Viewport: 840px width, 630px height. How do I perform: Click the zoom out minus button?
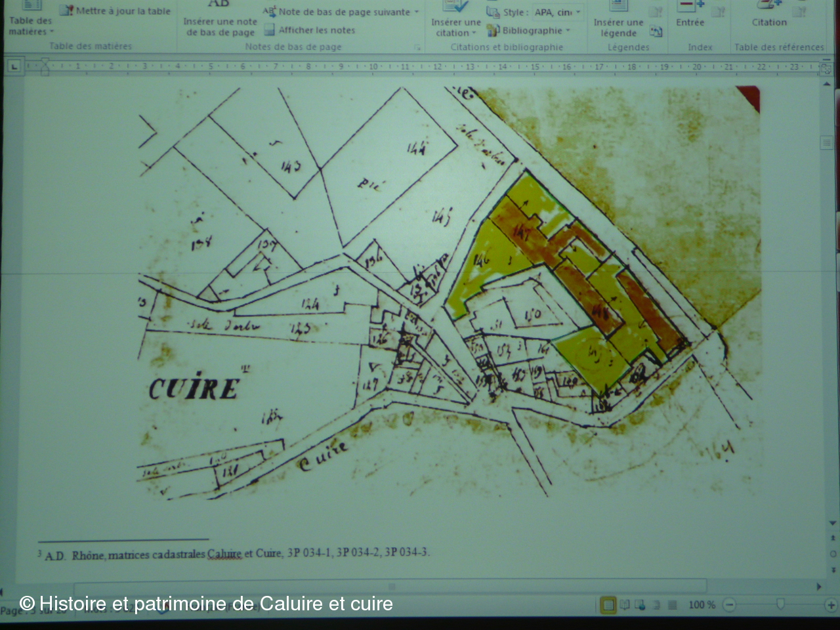[730, 604]
